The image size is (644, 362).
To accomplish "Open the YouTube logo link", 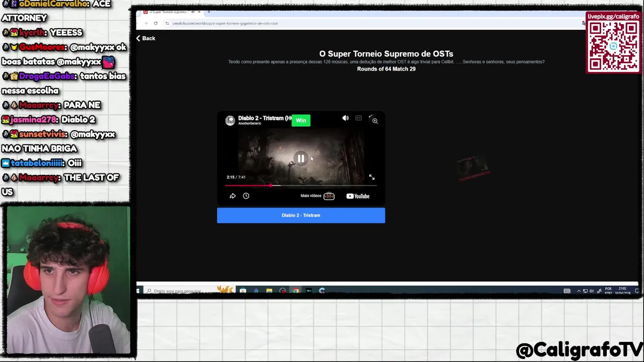I will tap(358, 196).
